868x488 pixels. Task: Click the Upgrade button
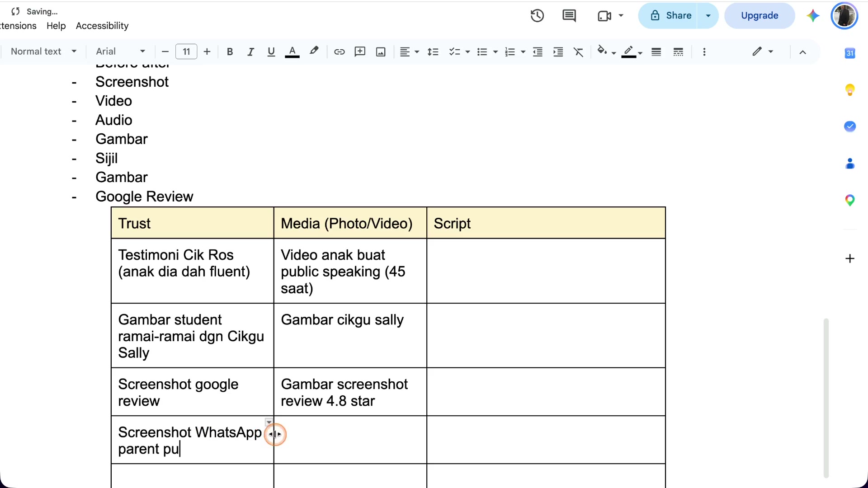[x=759, y=16]
